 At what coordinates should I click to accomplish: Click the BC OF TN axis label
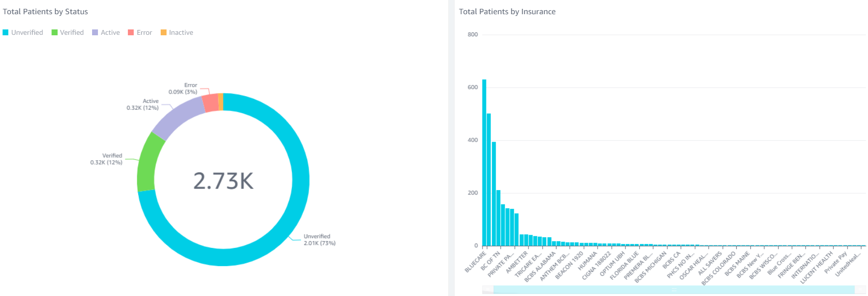490,261
